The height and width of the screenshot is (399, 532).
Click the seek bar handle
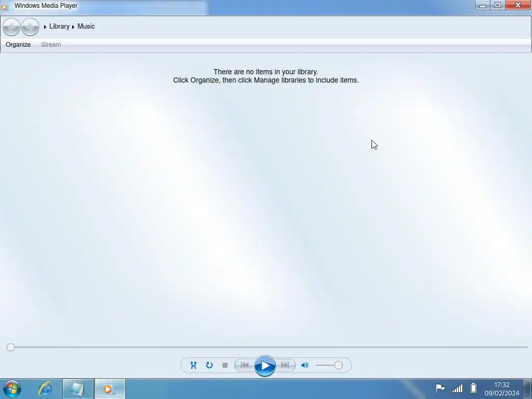(10, 347)
